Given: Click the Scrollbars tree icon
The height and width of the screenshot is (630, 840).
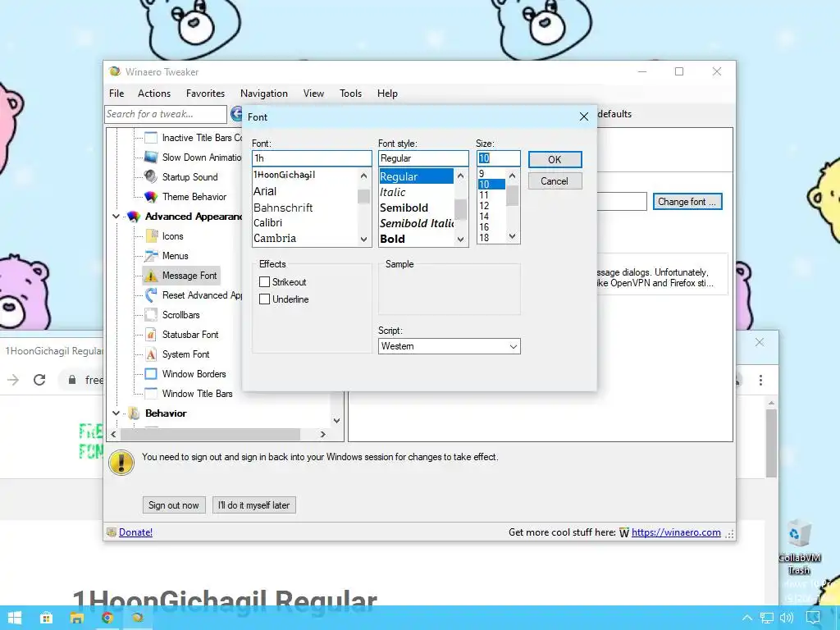Looking at the screenshot, I should (x=151, y=315).
